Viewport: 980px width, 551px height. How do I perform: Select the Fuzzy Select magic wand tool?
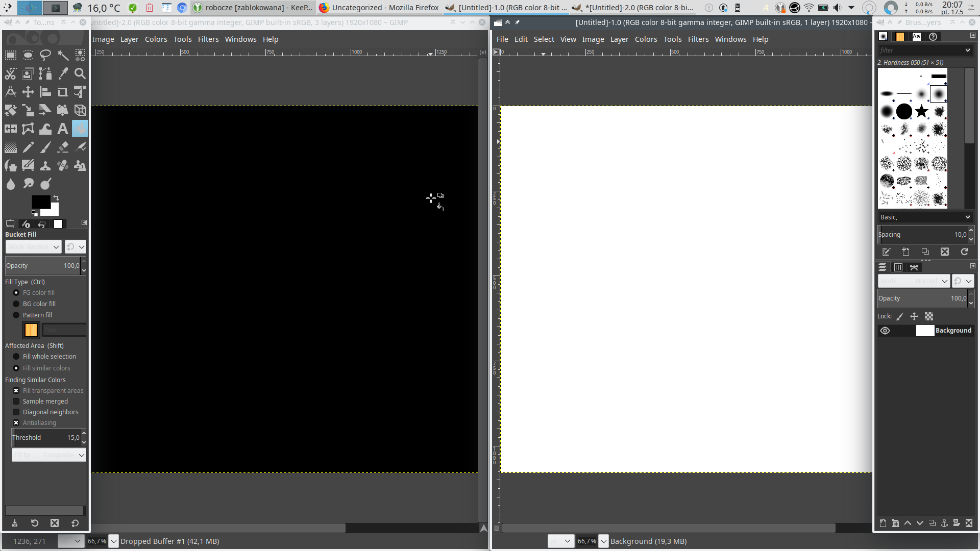(63, 55)
